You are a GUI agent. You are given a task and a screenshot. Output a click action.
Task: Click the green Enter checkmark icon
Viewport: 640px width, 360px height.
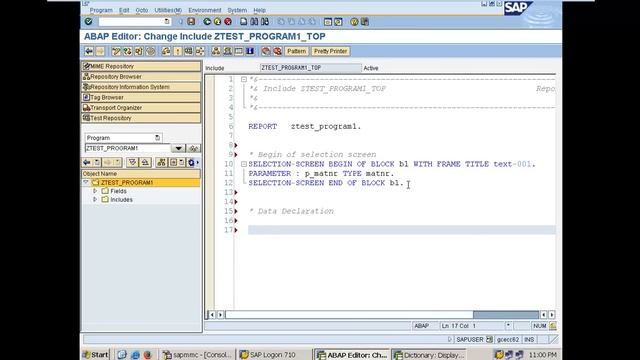[89, 22]
